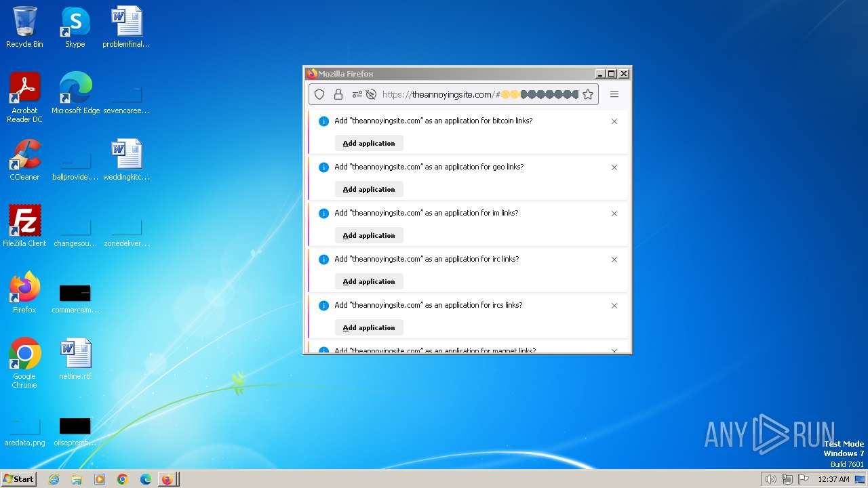Click the info icon of im links notification

(x=323, y=213)
